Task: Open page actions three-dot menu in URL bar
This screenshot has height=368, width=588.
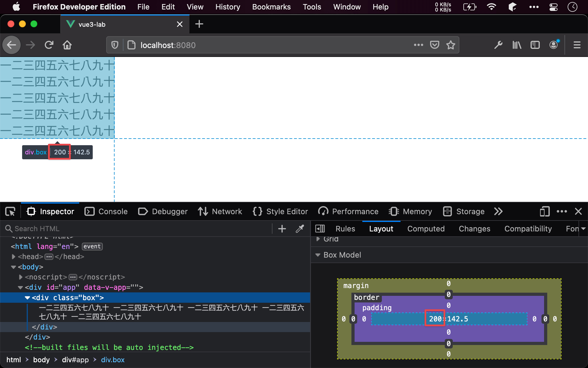Action: [418, 45]
